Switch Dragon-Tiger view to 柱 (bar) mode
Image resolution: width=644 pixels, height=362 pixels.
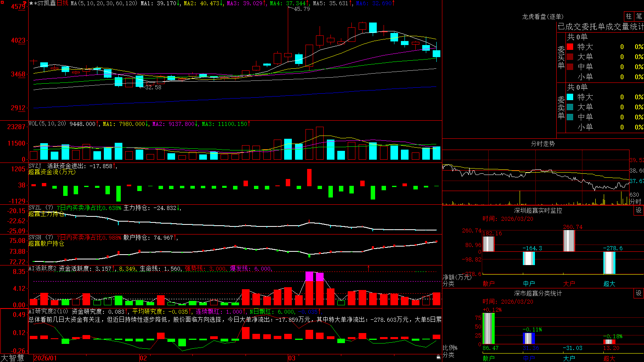(x=629, y=16)
